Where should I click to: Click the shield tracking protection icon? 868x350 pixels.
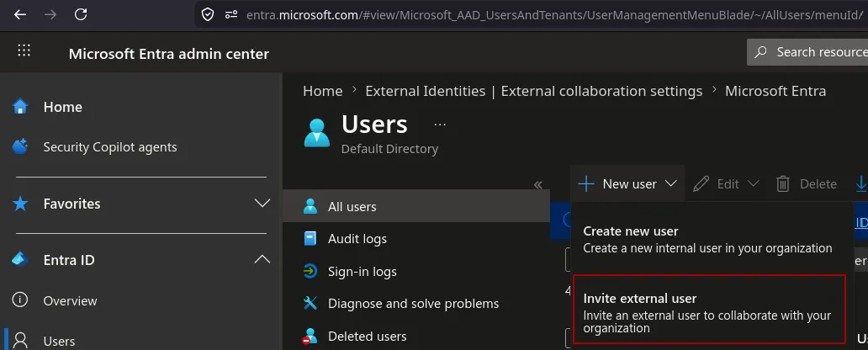tap(208, 15)
